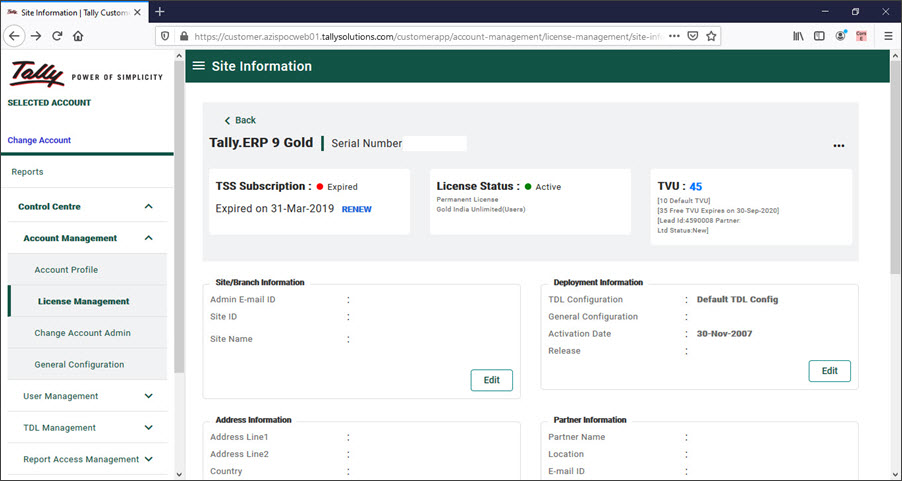The height and width of the screenshot is (481, 902).
Task: Click the Change Account link
Action: (39, 140)
